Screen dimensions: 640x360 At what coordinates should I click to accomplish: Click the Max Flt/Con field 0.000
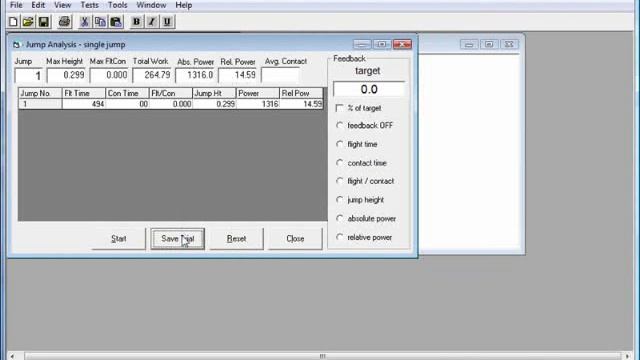tap(109, 76)
